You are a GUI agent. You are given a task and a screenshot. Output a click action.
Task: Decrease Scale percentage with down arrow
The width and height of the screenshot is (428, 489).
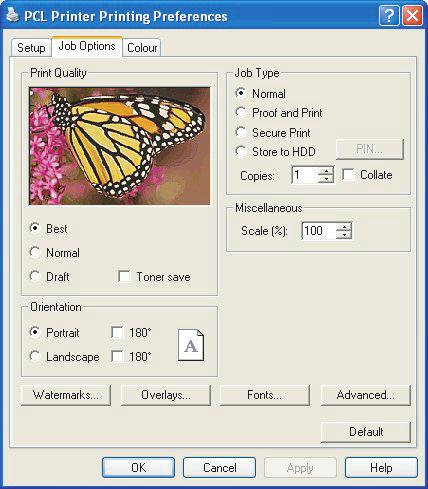(344, 235)
